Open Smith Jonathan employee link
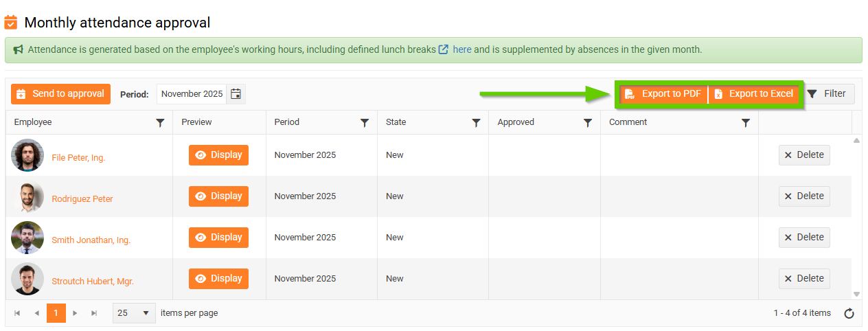The image size is (868, 331). [91, 240]
